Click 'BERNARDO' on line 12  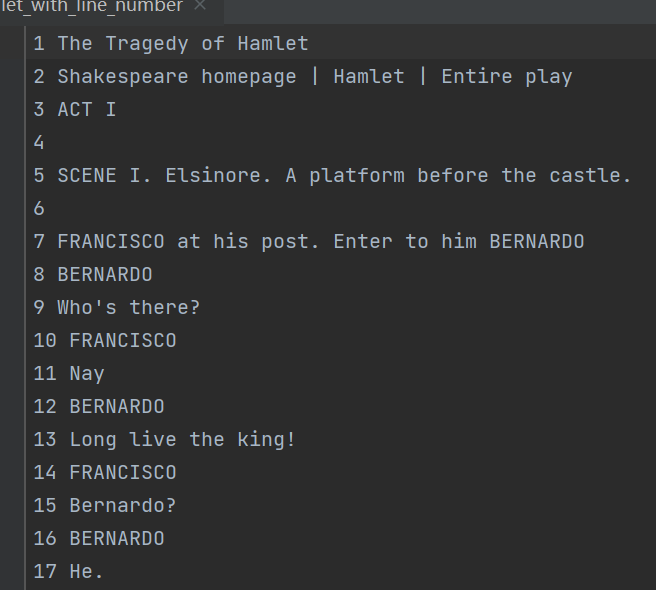coord(116,407)
